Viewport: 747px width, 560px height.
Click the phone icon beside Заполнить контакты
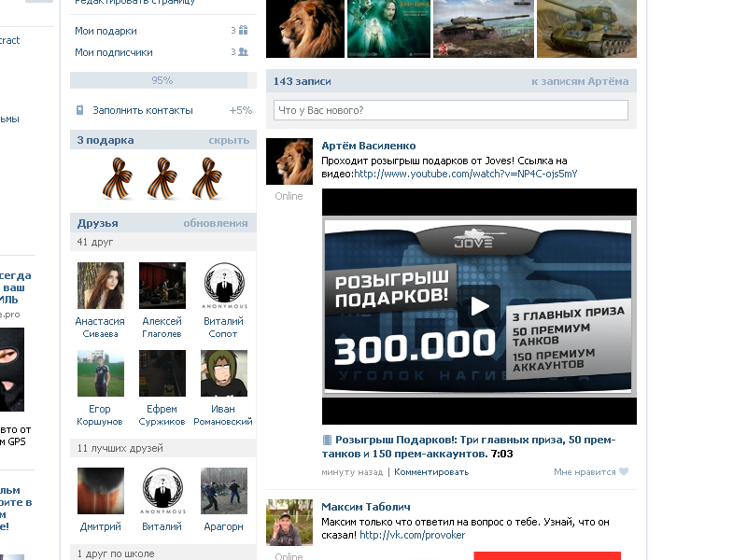80,110
